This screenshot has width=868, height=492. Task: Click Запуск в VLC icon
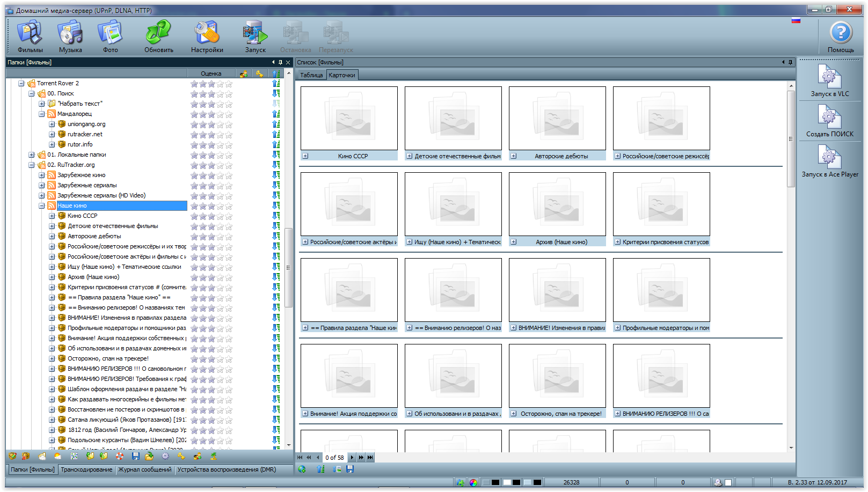coord(829,80)
